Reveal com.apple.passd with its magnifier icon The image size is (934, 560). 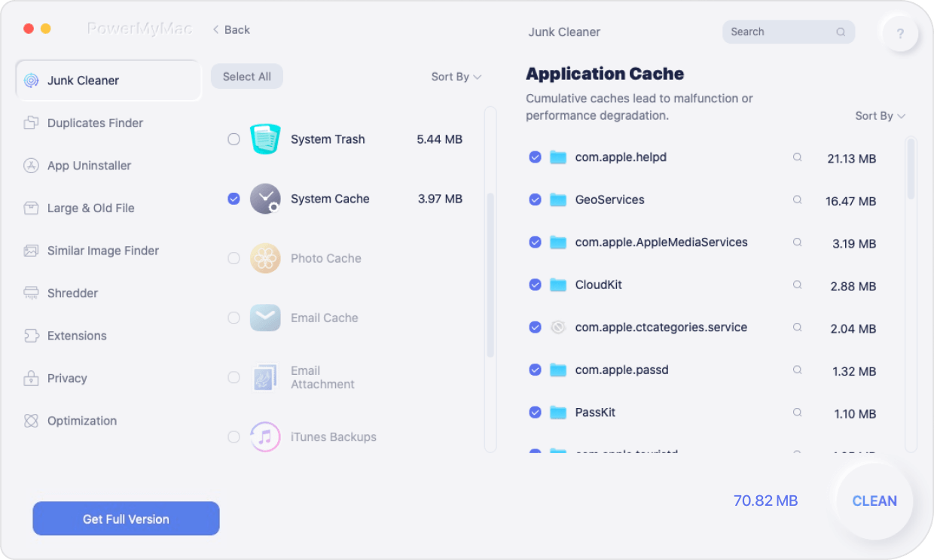tap(797, 370)
